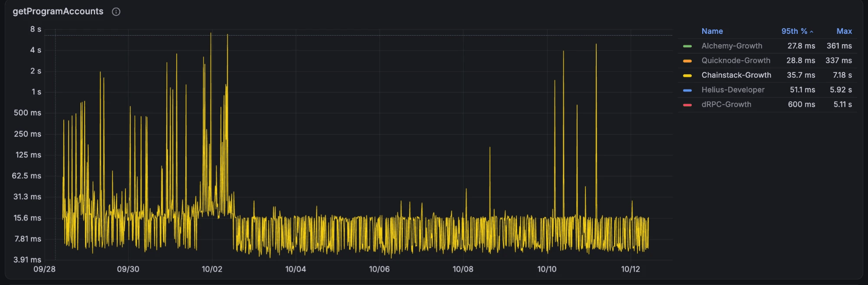Select the 7.18 s max value
This screenshot has height=285, width=868.
point(842,75)
